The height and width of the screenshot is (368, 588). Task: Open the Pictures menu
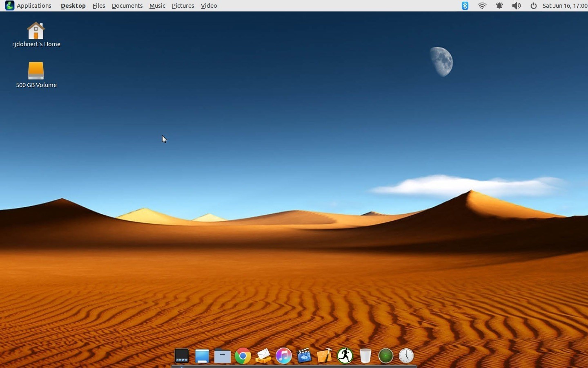(x=183, y=5)
